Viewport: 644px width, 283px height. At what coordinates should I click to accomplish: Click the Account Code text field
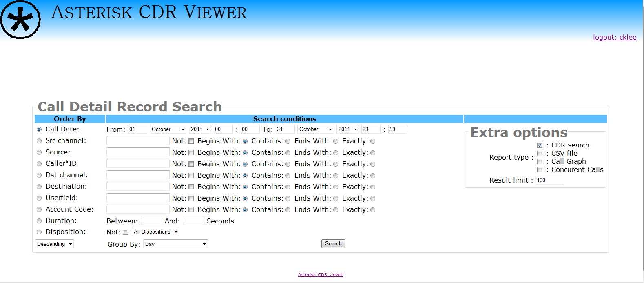point(138,209)
